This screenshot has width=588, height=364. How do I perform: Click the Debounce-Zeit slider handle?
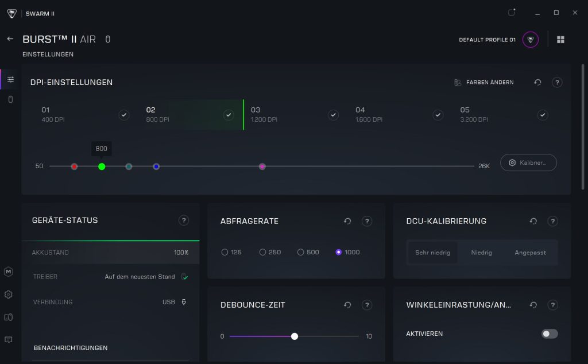[x=295, y=336]
